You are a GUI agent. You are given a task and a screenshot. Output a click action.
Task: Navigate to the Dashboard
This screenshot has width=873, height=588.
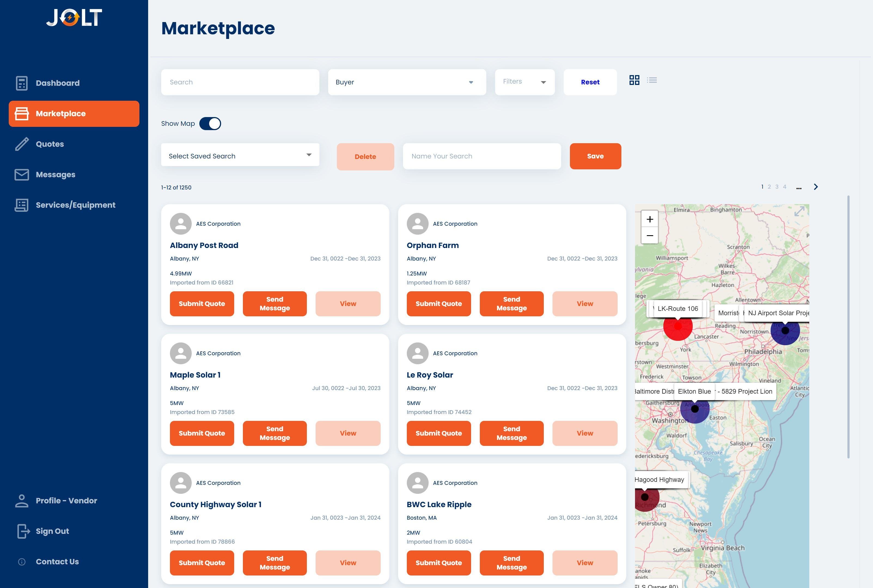pos(57,83)
